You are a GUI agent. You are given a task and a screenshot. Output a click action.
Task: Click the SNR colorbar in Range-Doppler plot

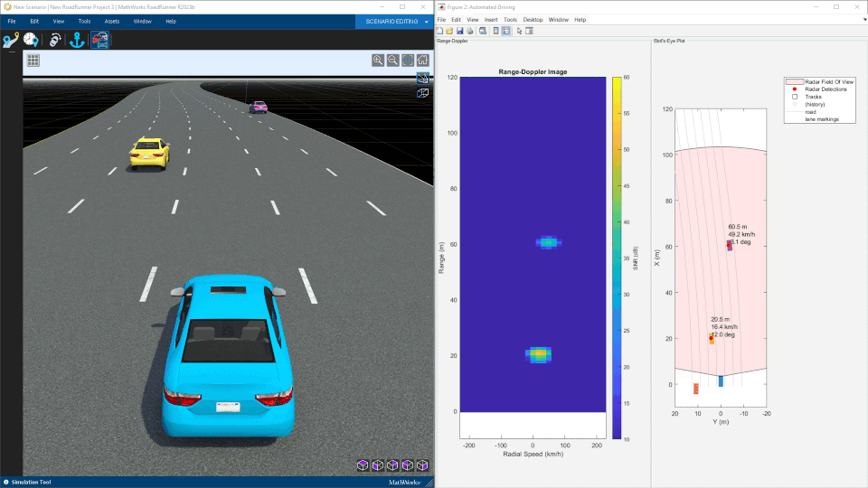pyautogui.click(x=617, y=258)
